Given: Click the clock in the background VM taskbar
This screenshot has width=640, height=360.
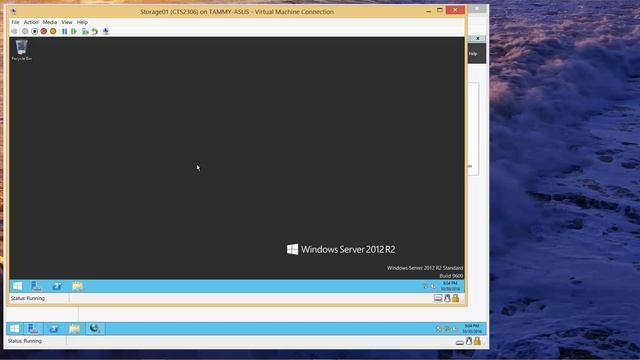Looking at the screenshot, I should (472, 329).
